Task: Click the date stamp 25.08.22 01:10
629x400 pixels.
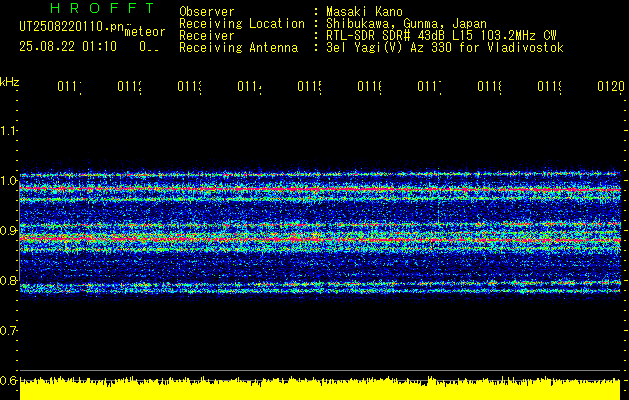Action: (68, 47)
